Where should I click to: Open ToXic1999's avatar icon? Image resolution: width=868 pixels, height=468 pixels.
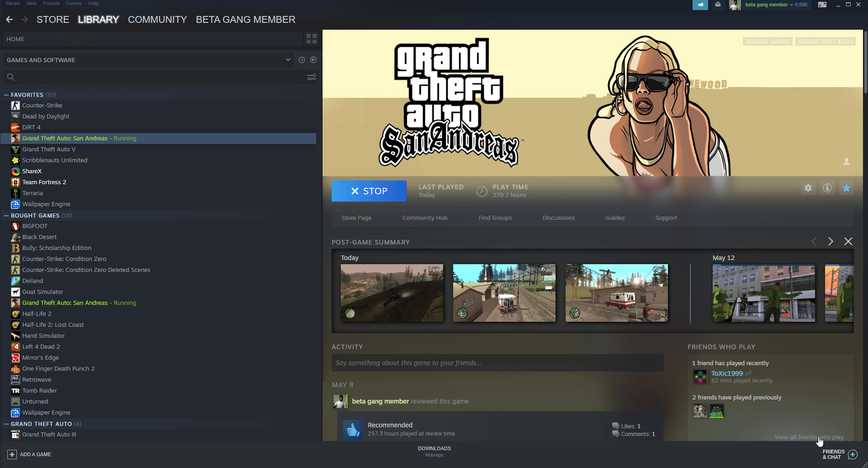pyautogui.click(x=700, y=377)
